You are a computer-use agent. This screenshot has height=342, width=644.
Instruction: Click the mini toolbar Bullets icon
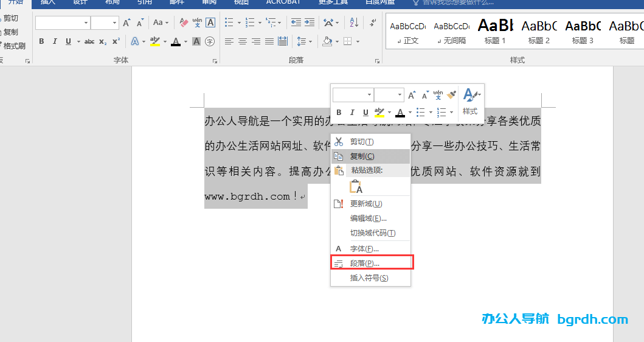coord(421,112)
